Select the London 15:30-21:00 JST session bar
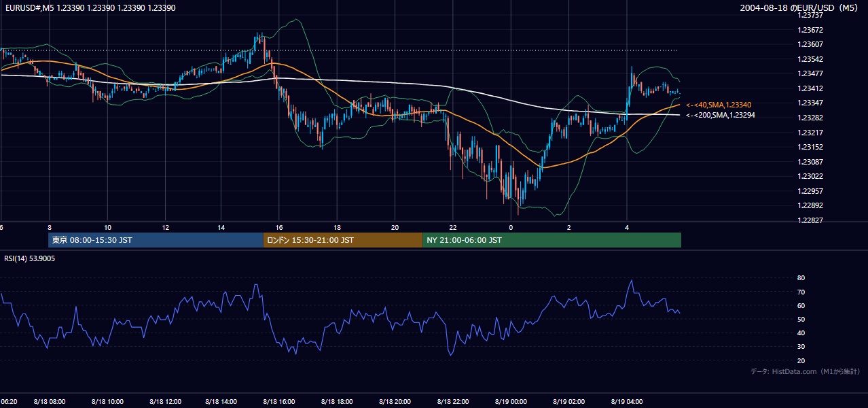 pos(343,240)
